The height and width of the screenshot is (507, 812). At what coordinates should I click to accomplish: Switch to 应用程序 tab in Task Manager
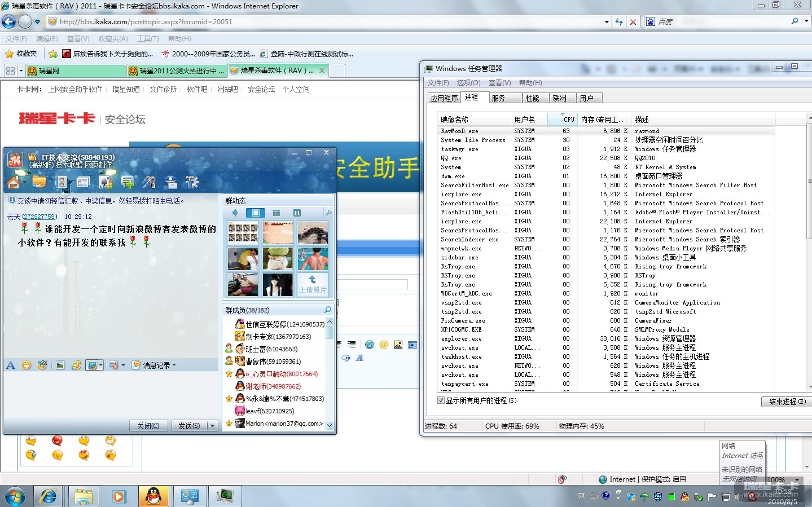click(444, 98)
